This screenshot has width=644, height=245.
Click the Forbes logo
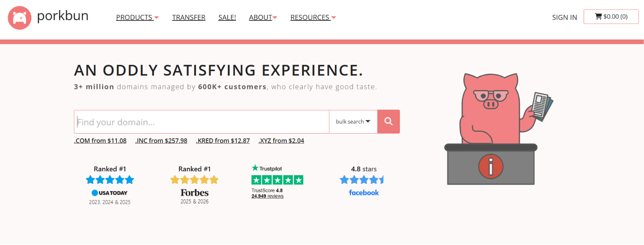pyautogui.click(x=195, y=193)
